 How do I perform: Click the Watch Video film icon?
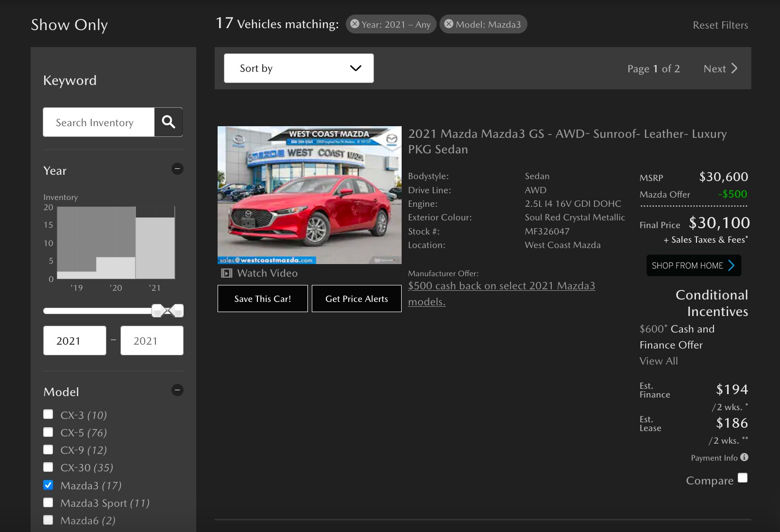point(226,273)
